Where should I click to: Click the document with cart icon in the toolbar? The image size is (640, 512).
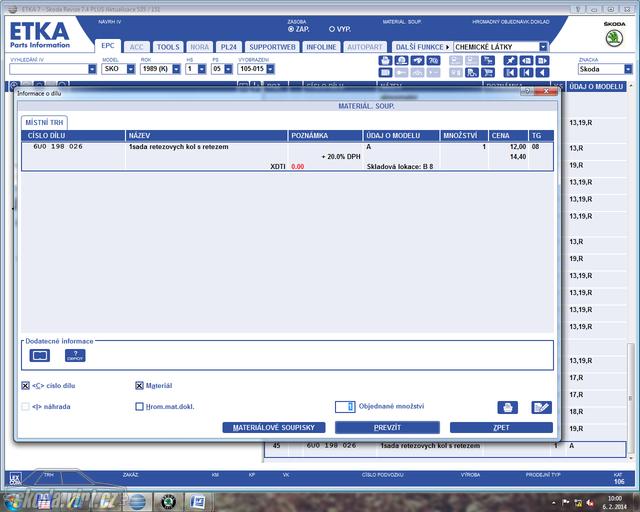click(x=472, y=73)
